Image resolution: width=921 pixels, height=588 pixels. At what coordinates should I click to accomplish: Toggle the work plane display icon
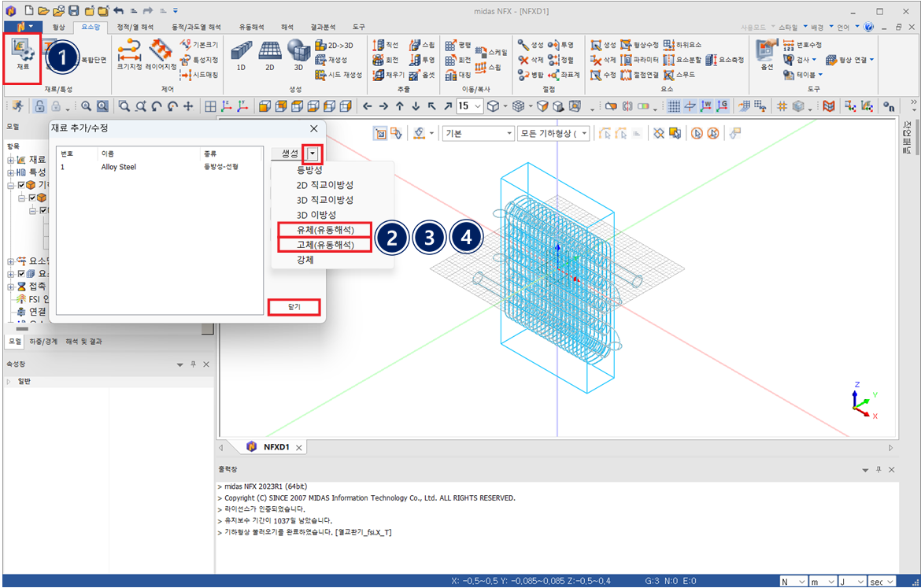(x=690, y=106)
